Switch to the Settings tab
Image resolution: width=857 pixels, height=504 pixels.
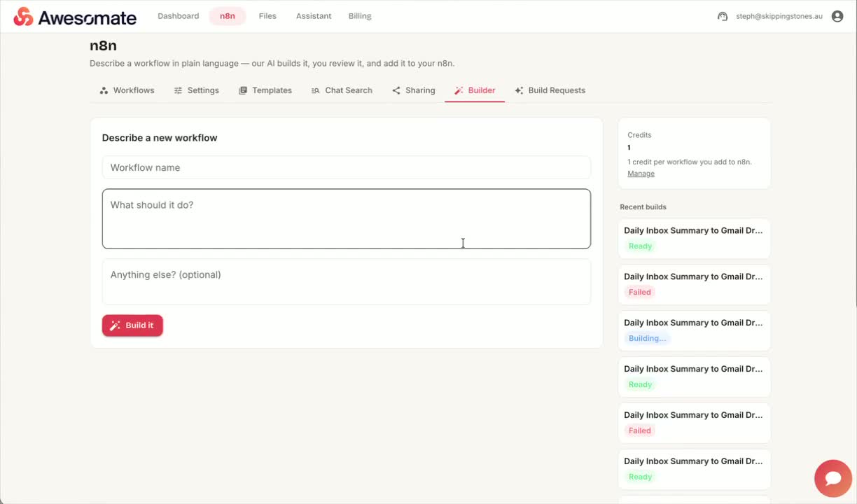(197, 90)
